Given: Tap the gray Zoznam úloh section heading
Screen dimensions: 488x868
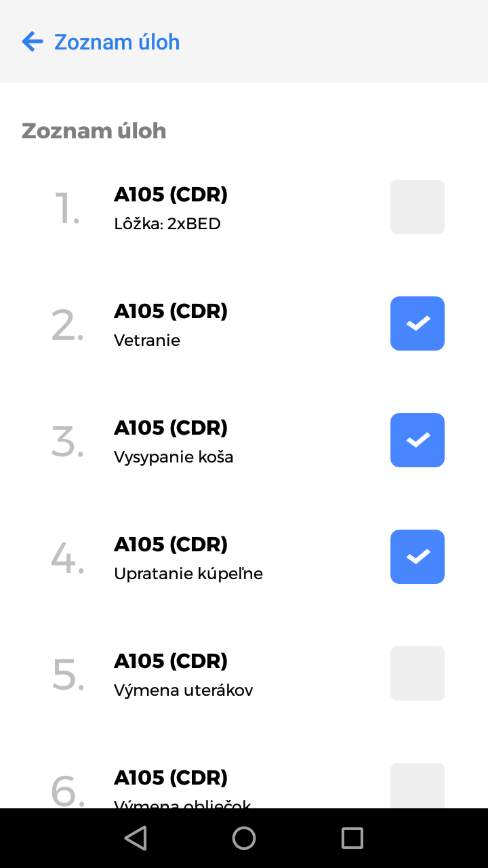Looking at the screenshot, I should pyautogui.click(x=94, y=130).
